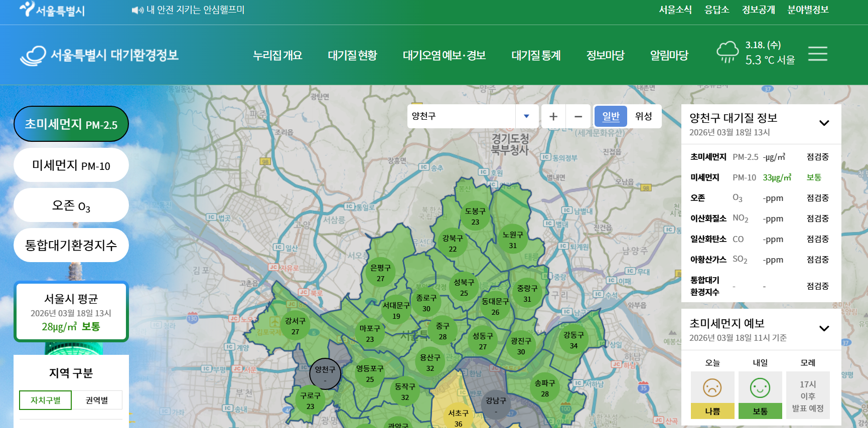Image resolution: width=868 pixels, height=428 pixels.
Task: Select 은평구 marker showing 27
Action: point(380,273)
